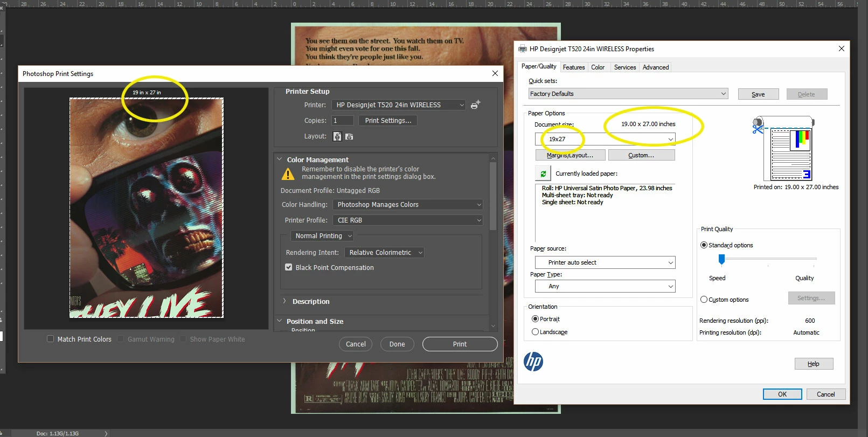Click 'Document Profile: Untagged RGB' text

coord(330,191)
